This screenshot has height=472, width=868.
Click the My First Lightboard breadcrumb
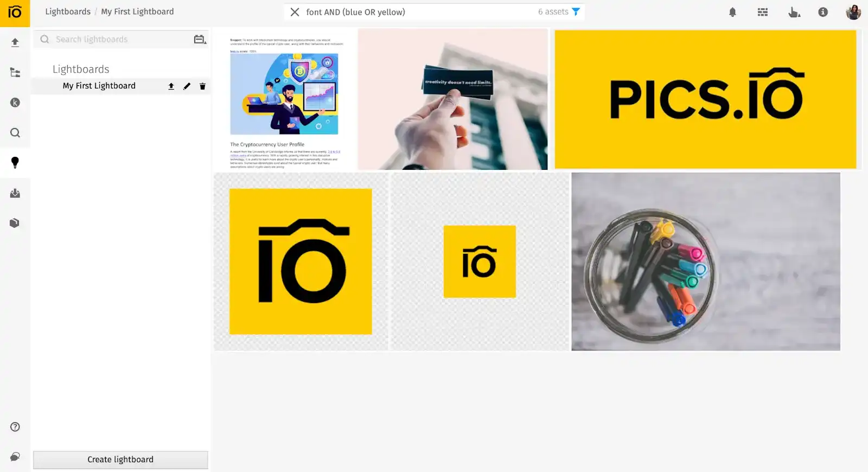(137, 11)
